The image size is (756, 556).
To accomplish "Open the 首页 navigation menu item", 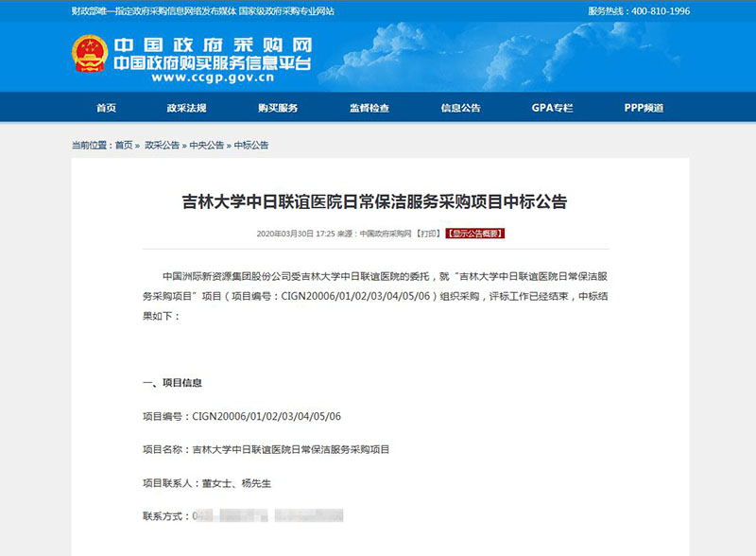I will pos(106,108).
